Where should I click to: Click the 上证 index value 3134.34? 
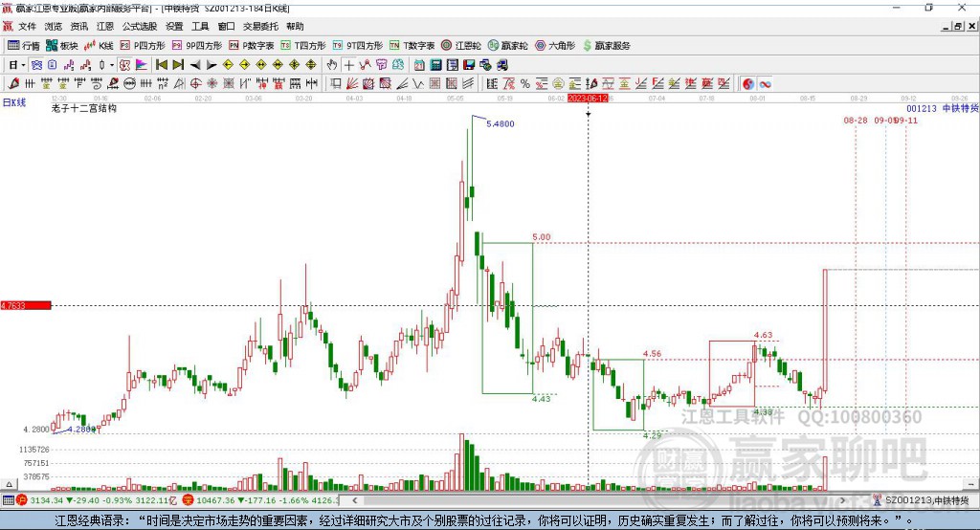[x=46, y=500]
